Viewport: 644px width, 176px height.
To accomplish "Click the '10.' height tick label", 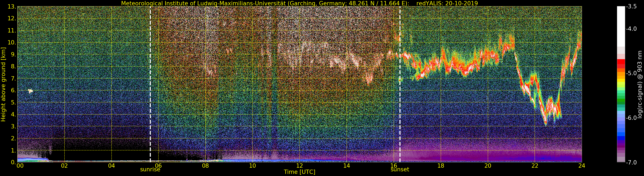I will (12, 43).
